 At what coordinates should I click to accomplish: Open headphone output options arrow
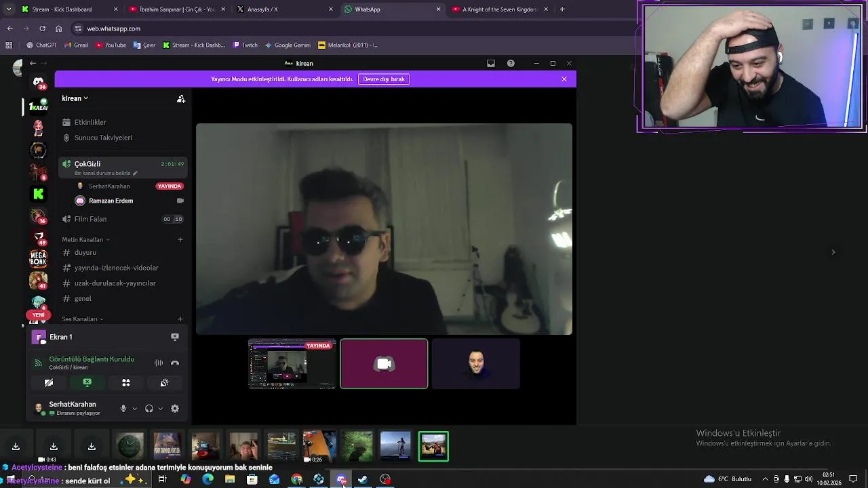[160, 409]
